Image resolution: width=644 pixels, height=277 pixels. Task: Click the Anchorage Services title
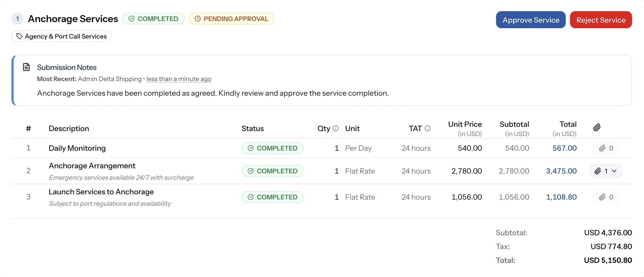(x=73, y=19)
